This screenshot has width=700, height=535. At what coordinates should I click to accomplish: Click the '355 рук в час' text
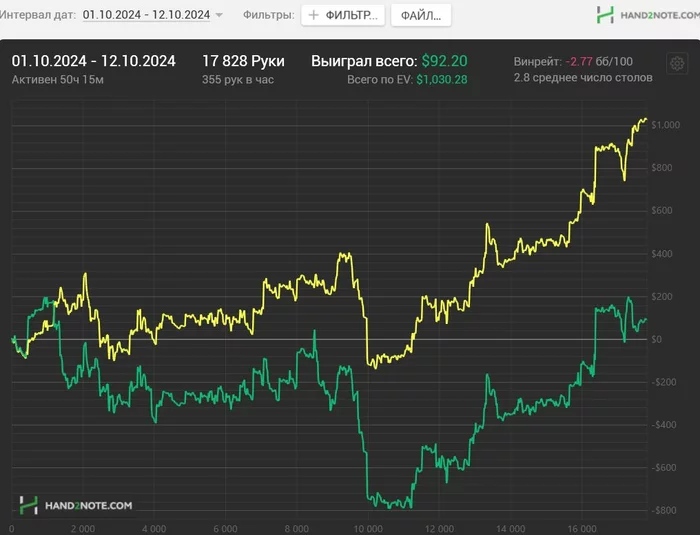[238, 79]
